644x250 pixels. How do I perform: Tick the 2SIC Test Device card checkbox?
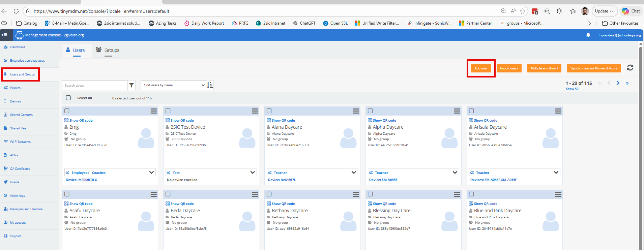tap(168, 111)
